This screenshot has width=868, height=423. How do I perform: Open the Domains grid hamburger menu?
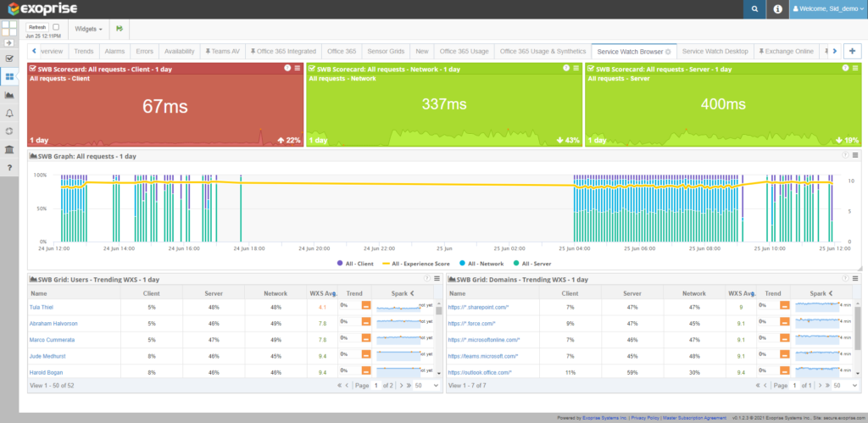855,279
